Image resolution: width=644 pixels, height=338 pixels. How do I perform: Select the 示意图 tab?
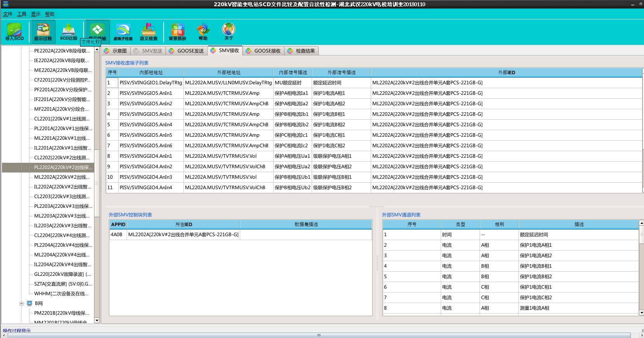115,51
